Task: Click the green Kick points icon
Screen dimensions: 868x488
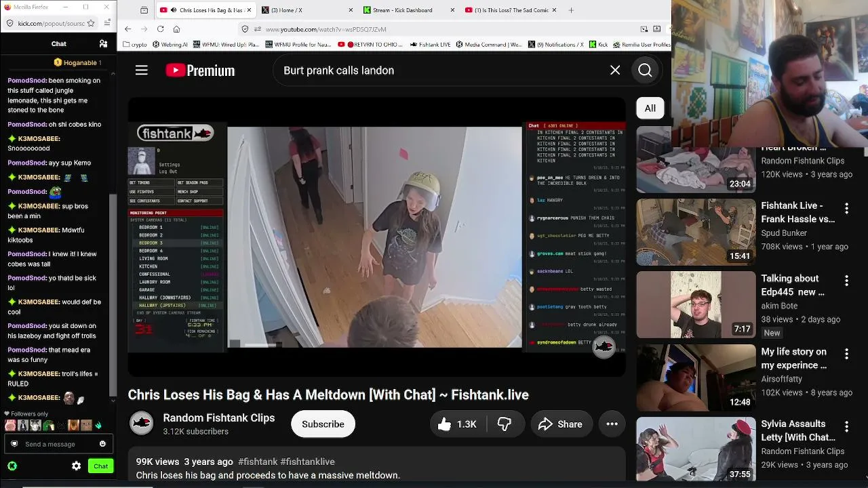Action: [12, 466]
